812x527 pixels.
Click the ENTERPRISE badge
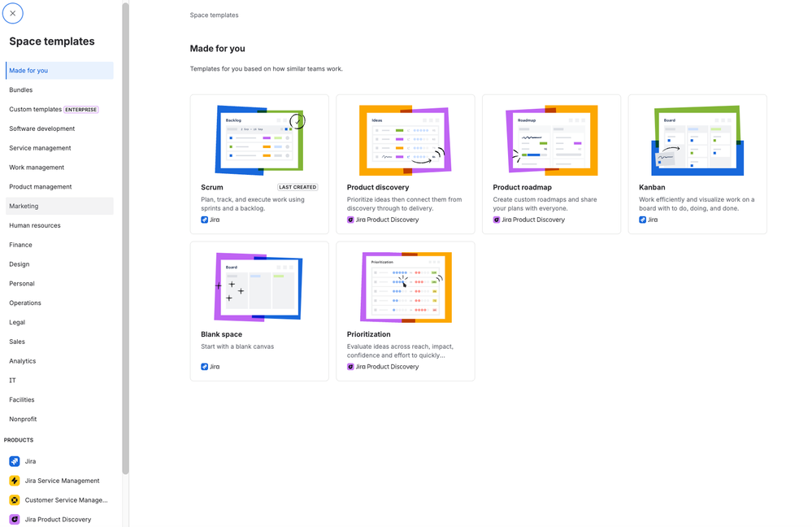click(x=80, y=109)
